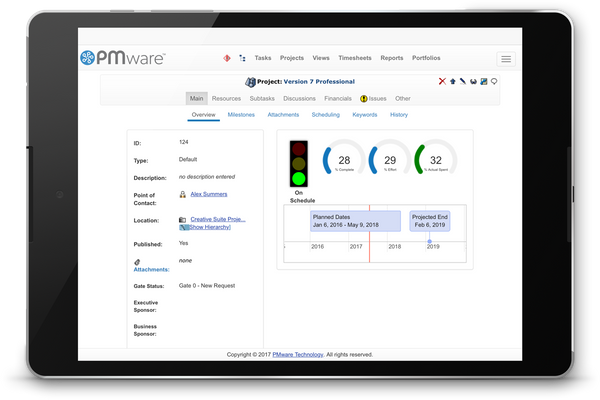Viewport: 600px width, 400px height.
Task: Select the Projected End timeline box
Action: 430,221
